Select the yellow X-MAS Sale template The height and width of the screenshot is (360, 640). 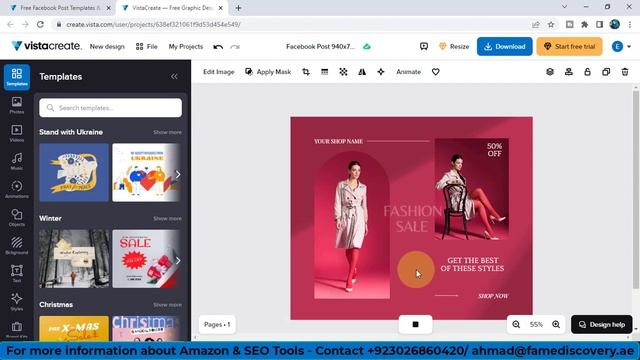tap(74, 328)
